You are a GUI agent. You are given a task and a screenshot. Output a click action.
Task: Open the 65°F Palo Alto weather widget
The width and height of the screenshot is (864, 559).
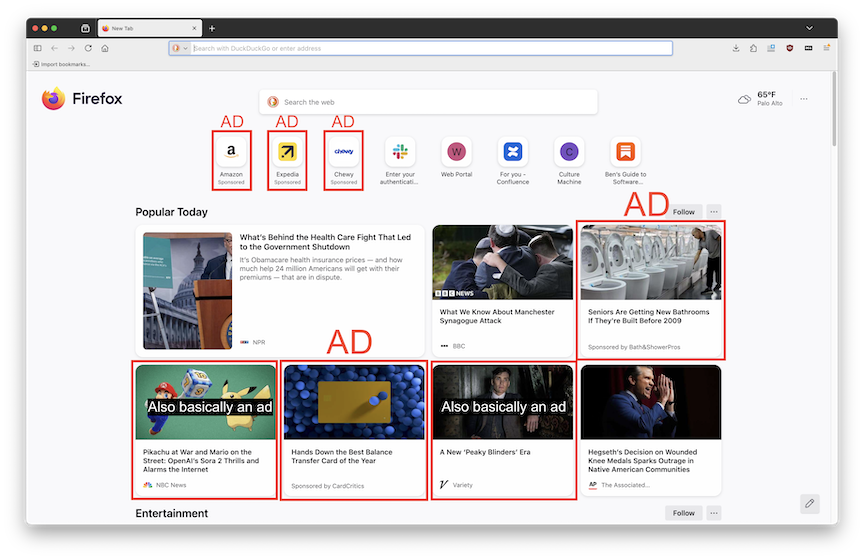760,99
